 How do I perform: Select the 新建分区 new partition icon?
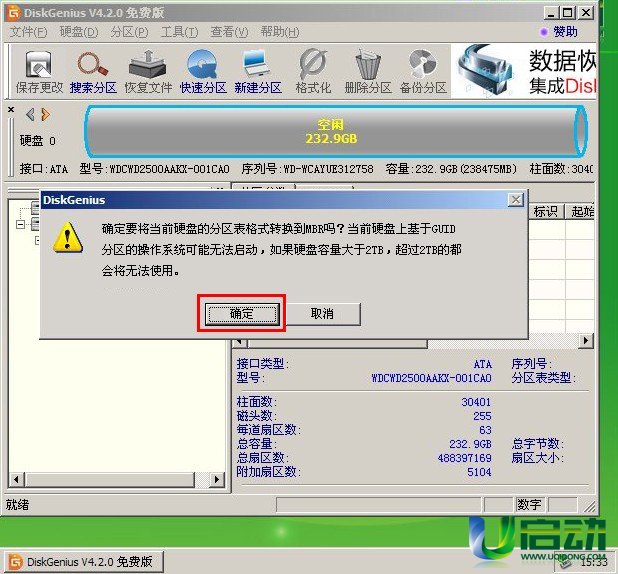click(x=258, y=72)
